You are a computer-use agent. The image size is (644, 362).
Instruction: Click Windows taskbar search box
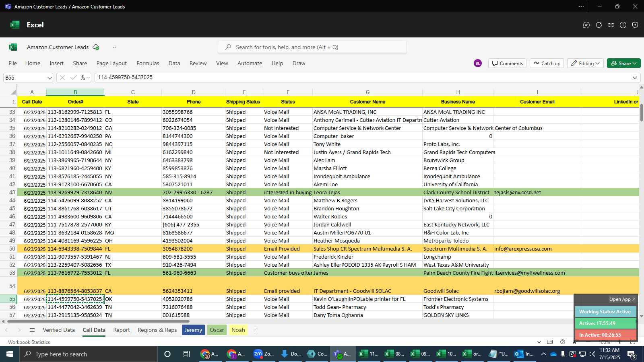(89, 354)
